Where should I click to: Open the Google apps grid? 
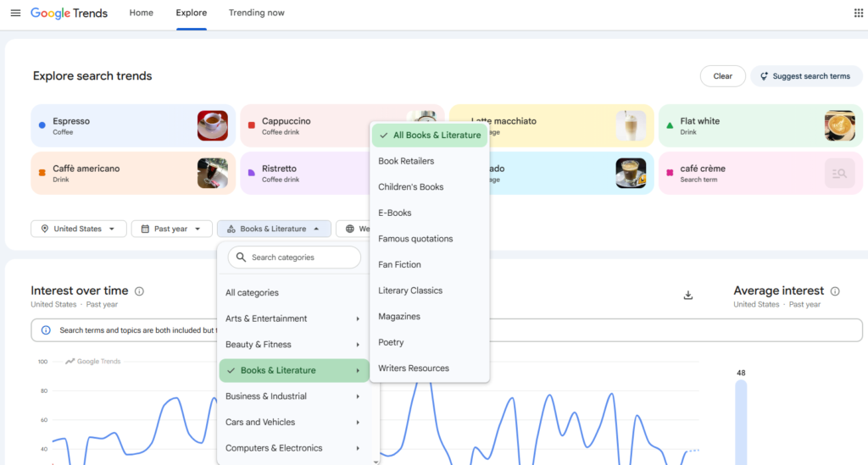(858, 13)
